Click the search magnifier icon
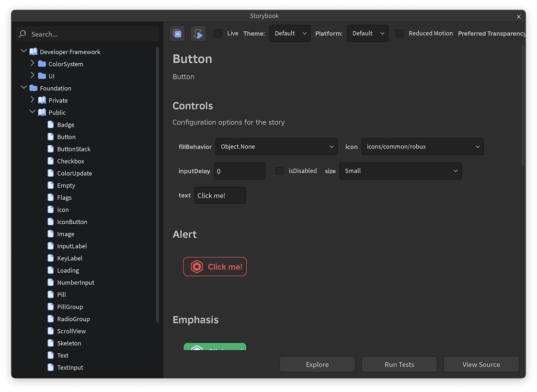Screen dimensions: 537x392 pyautogui.click(x=22, y=33)
